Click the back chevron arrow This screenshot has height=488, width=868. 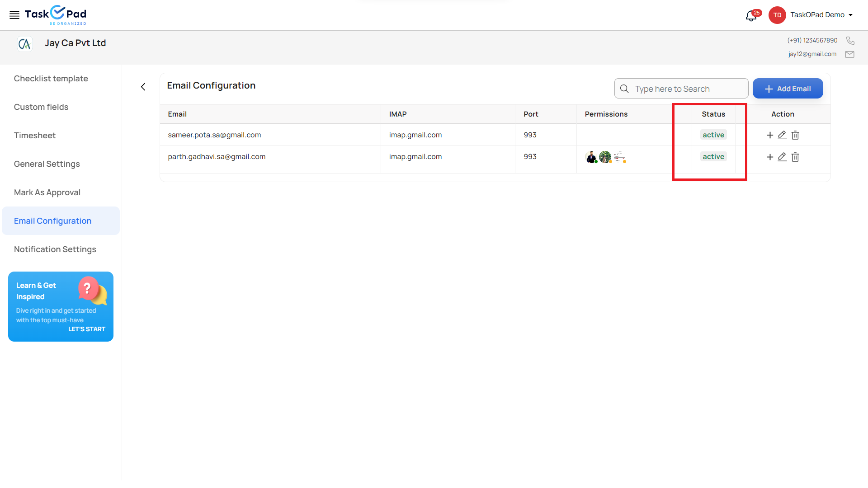click(143, 87)
